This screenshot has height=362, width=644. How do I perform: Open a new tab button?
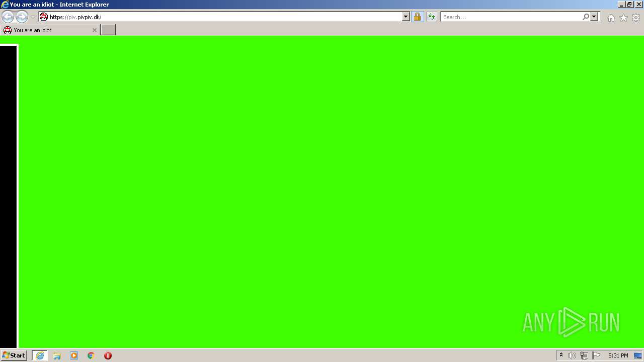point(108,30)
